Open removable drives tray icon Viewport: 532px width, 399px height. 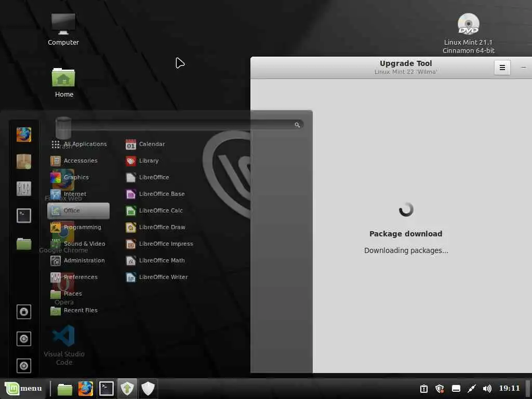(424, 389)
